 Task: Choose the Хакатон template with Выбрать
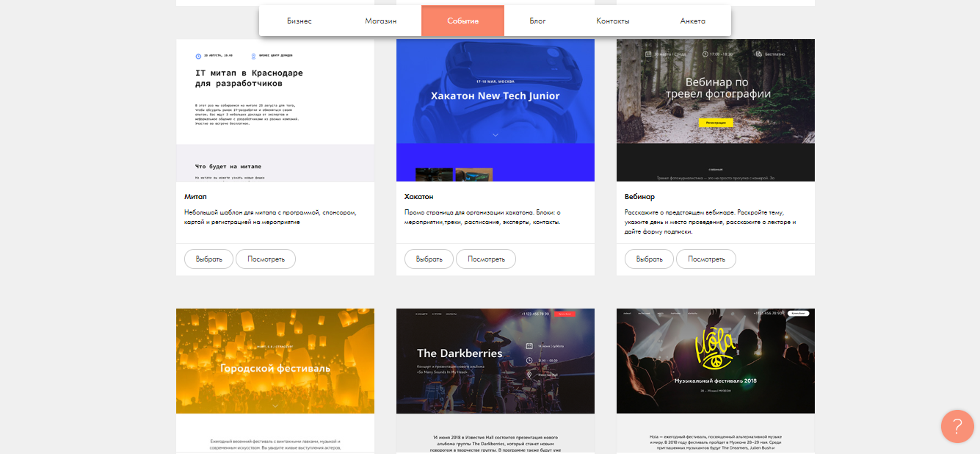tap(429, 259)
